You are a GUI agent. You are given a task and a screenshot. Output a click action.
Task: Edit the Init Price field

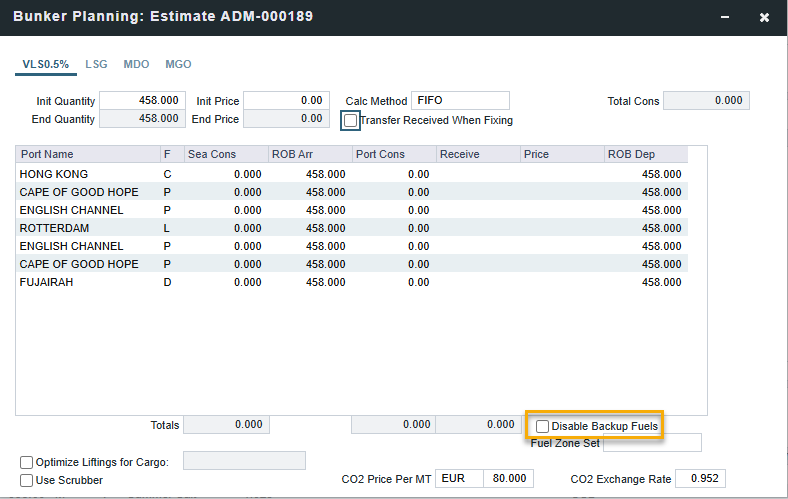284,101
